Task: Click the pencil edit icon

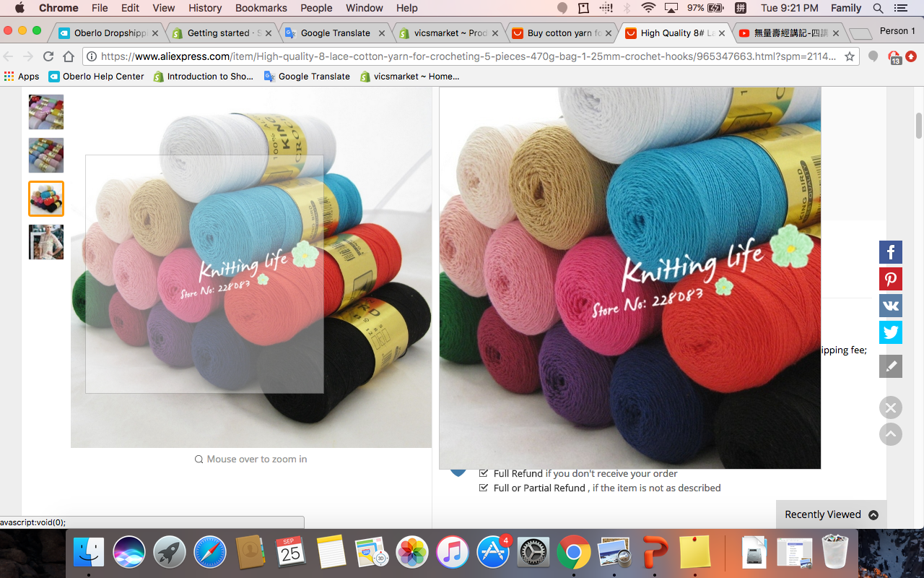Action: (890, 366)
